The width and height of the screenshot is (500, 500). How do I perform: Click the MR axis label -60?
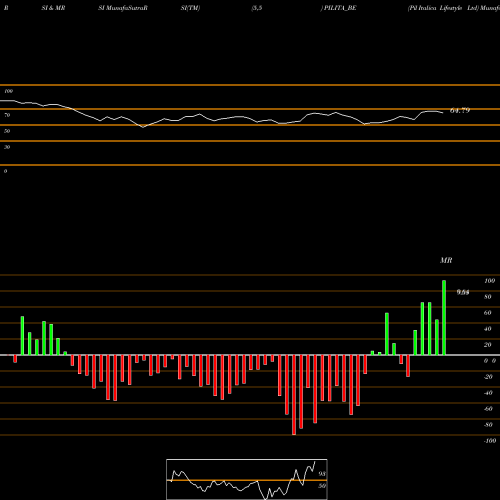(488, 409)
